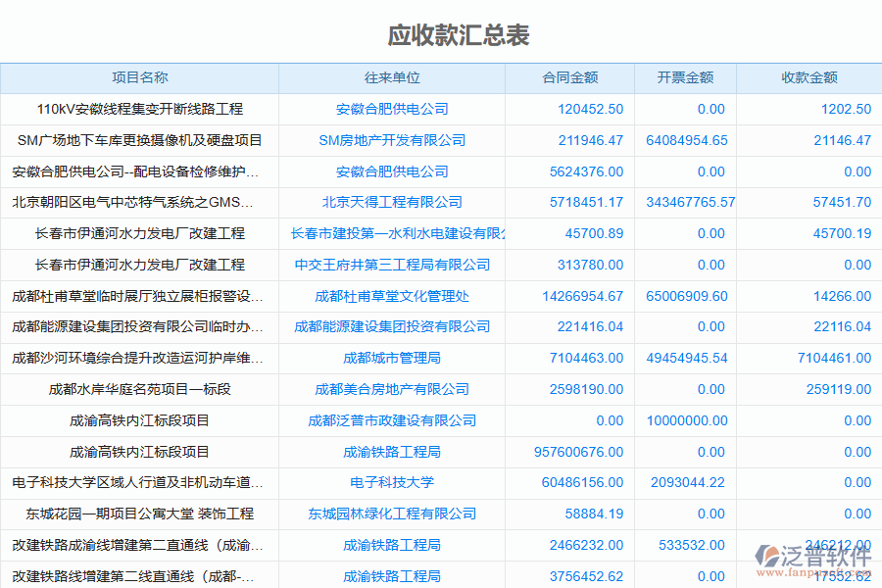This screenshot has height=588, width=882.
Task: Sort by the 开票金额 column header
Action: coord(687,77)
